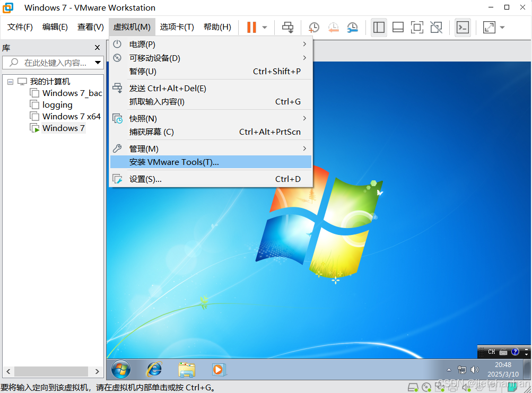Select the Windows 7 x64 virtual machine
The width and height of the screenshot is (532, 393).
coord(71,116)
